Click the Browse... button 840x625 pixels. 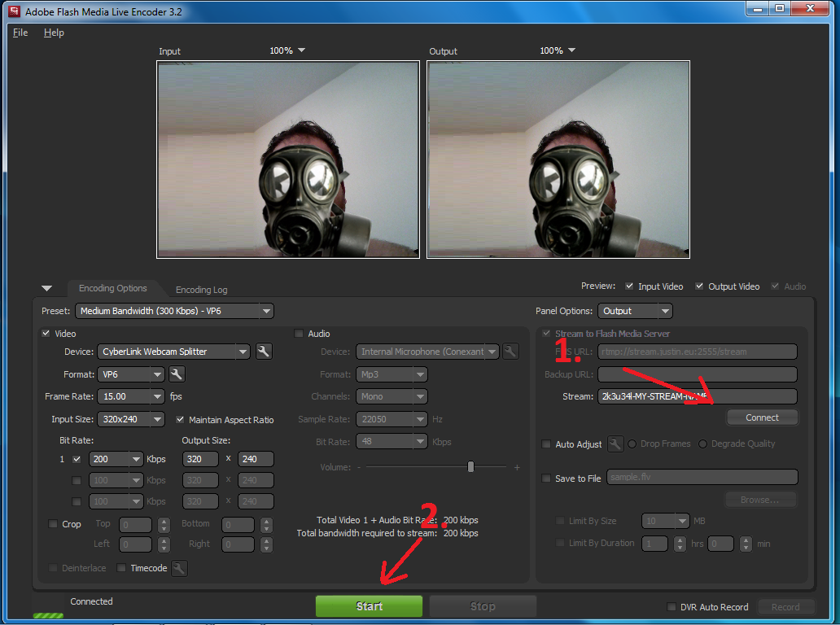tap(760, 500)
